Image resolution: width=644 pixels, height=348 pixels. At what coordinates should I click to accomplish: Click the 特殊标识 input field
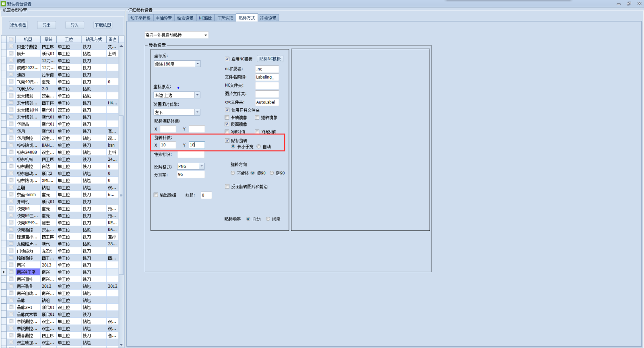[x=191, y=155]
